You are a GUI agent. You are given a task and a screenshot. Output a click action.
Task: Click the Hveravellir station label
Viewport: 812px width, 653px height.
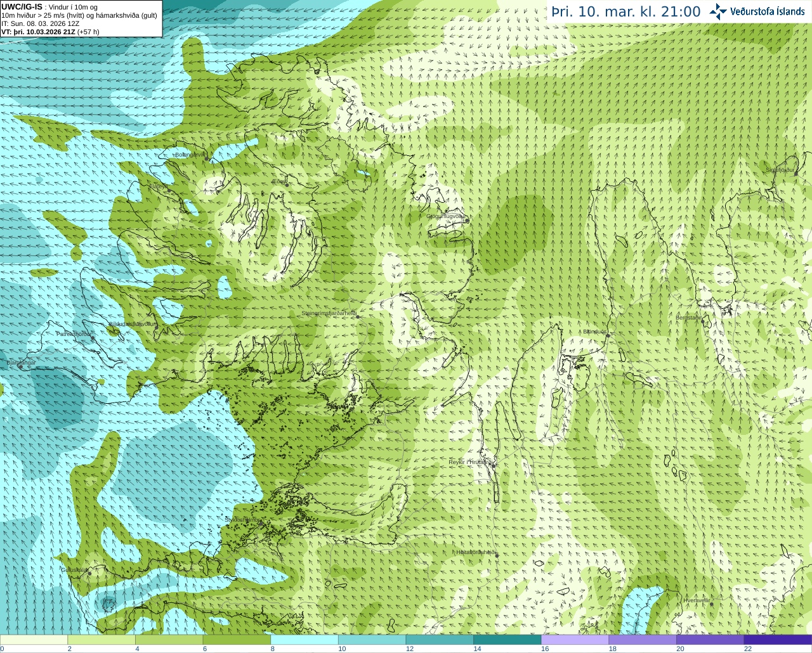[697, 600]
